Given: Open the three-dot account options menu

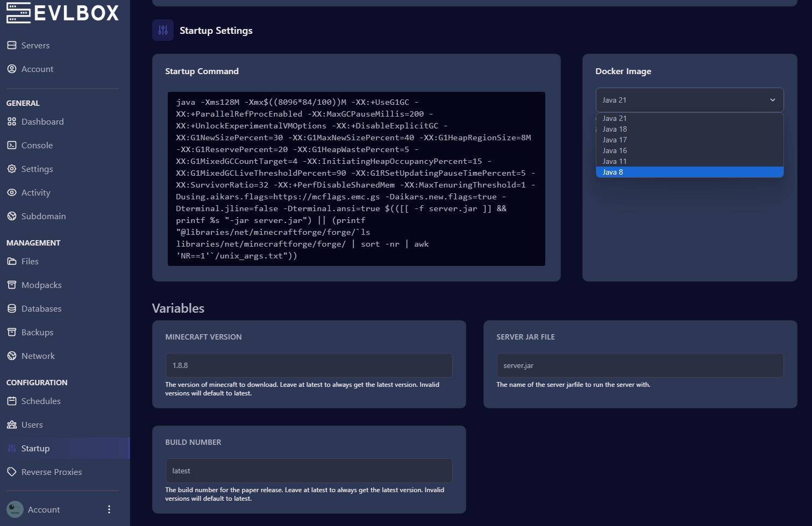Looking at the screenshot, I should [x=109, y=509].
